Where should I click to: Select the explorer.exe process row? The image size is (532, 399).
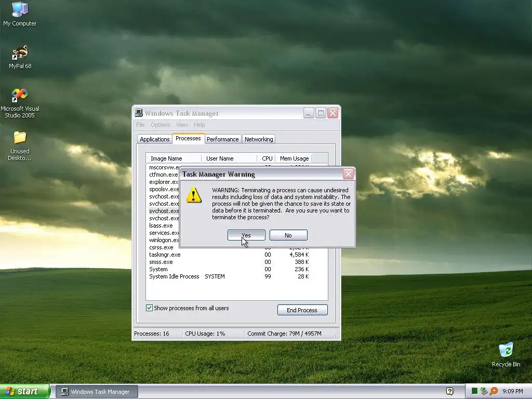(164, 182)
